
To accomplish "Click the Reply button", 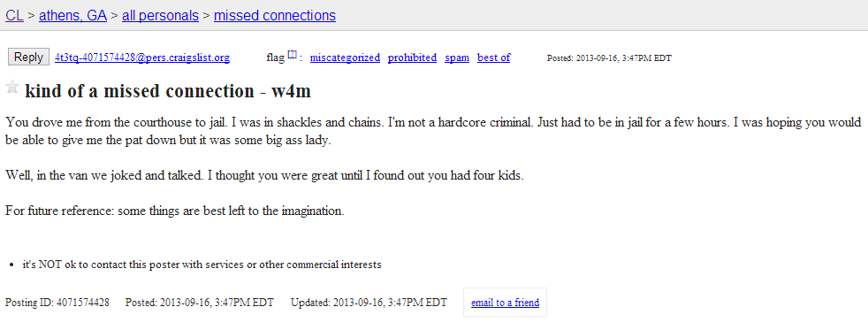I will pos(28,57).
